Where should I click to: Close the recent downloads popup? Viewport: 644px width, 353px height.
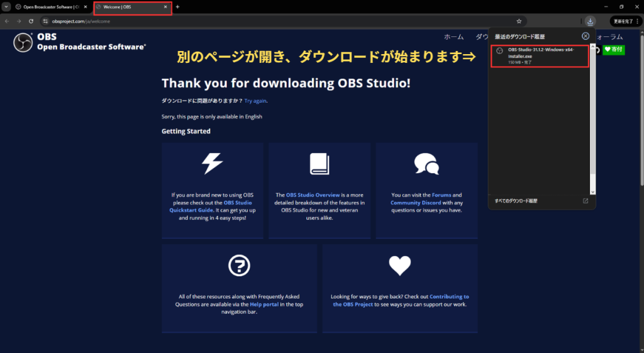tap(586, 36)
